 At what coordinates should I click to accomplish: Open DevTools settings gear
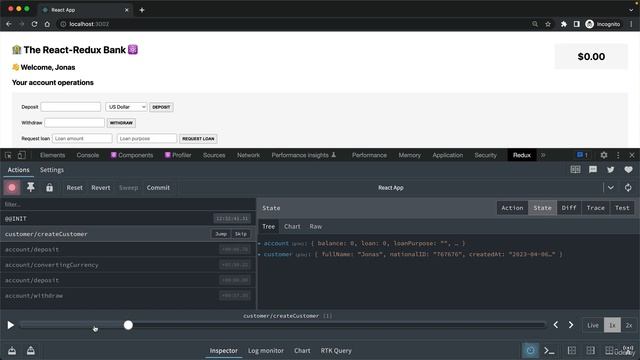[604, 155]
